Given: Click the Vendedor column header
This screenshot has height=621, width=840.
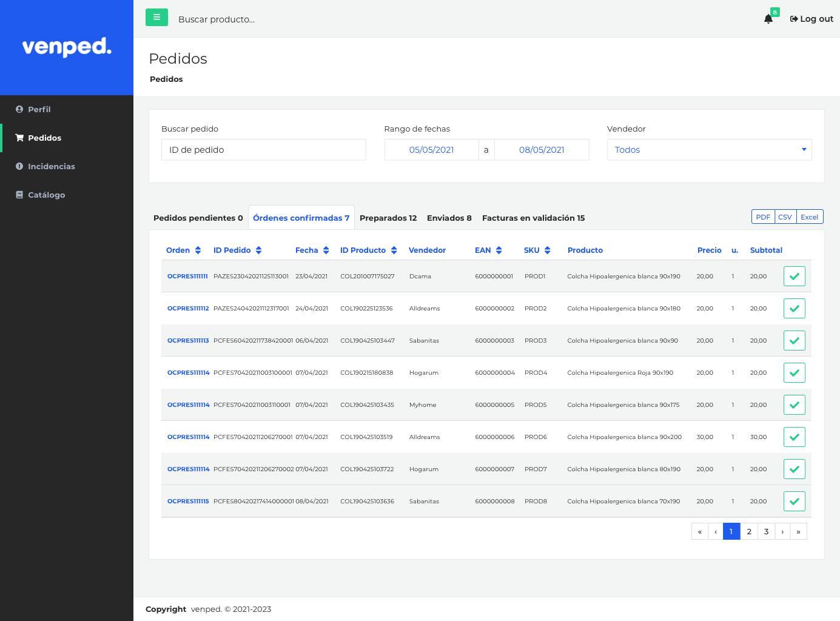Looking at the screenshot, I should pyautogui.click(x=427, y=250).
